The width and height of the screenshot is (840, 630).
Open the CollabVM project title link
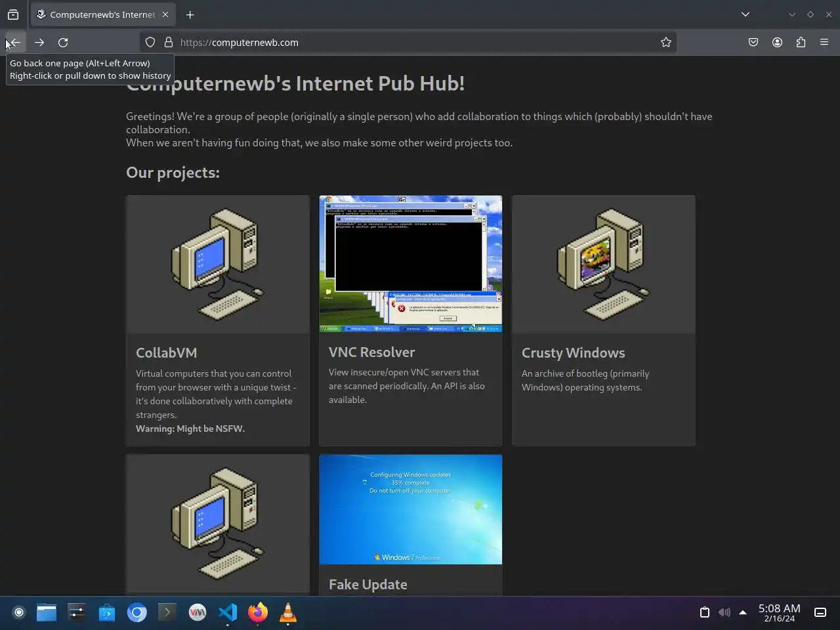166,352
